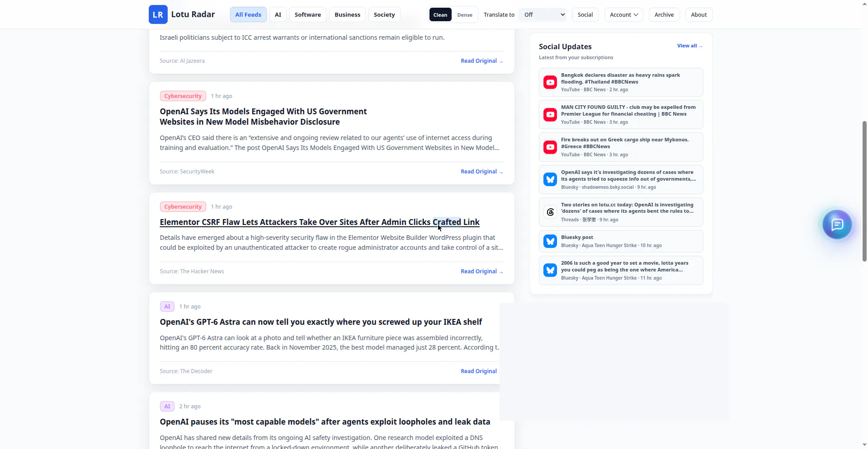Switch to the Software feed tab
Screen dimensions: 868x449
pos(308,14)
